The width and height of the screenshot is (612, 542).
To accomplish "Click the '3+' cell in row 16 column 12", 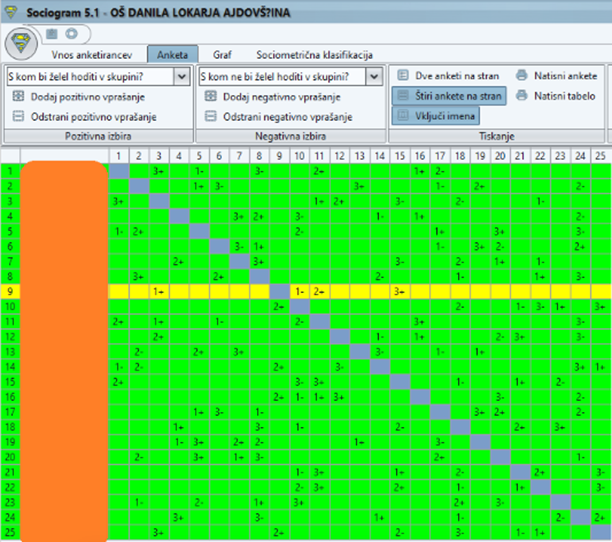I will click(340, 397).
